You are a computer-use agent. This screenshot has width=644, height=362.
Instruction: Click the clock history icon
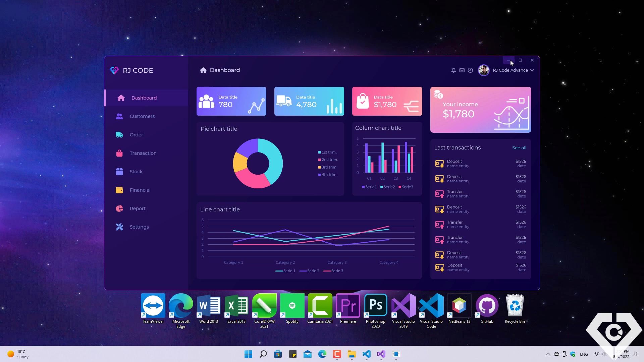[470, 70]
